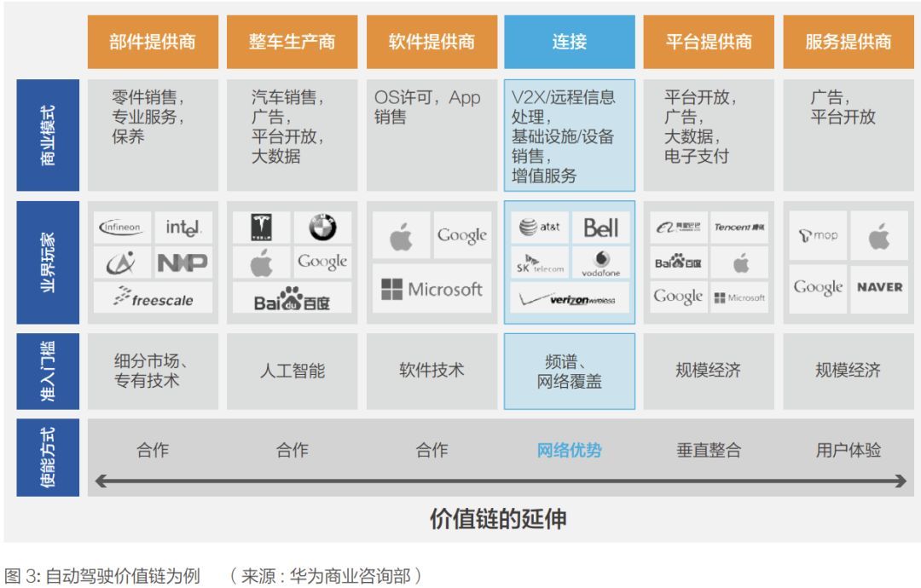The image size is (921, 588).
Task: Click the 平台开放, 广告, 大数据, 电子支付 cell
Action: (x=709, y=135)
